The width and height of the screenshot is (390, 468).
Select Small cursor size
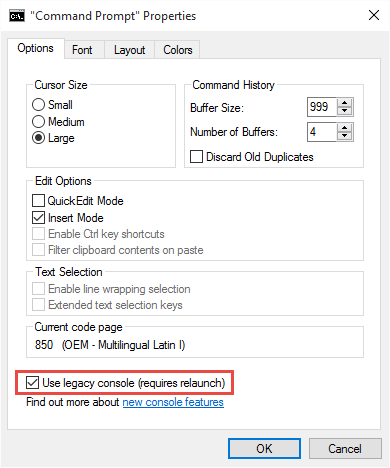38,105
